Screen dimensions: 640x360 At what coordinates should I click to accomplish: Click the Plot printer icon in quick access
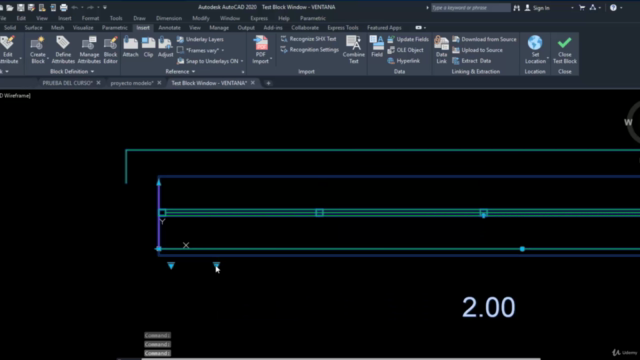pyautogui.click(x=64, y=7)
